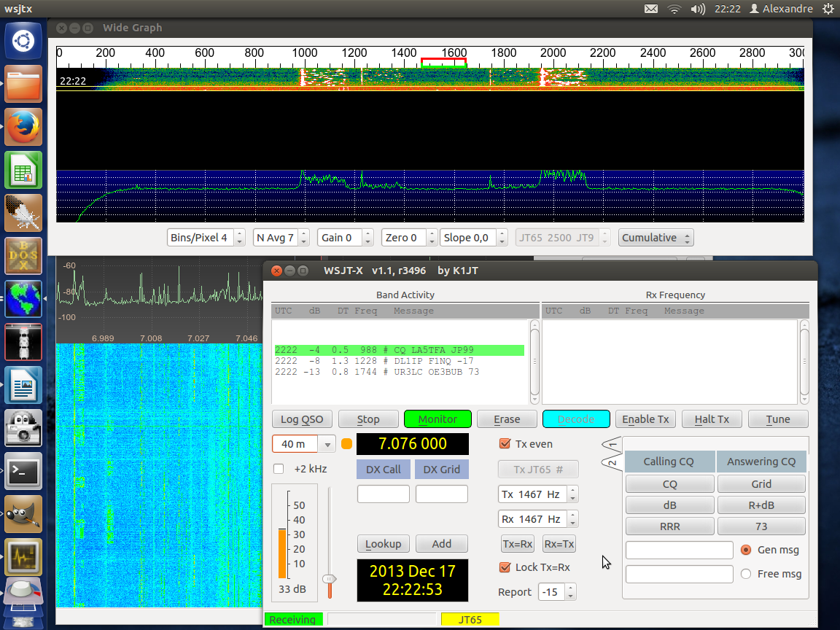Viewport: 840px width, 630px height.
Task: Click the Log QSO button
Action: (302, 419)
